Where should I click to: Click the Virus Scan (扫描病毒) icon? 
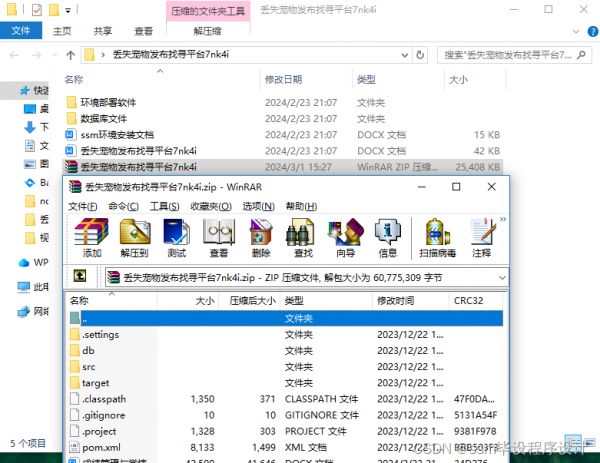tap(436, 237)
